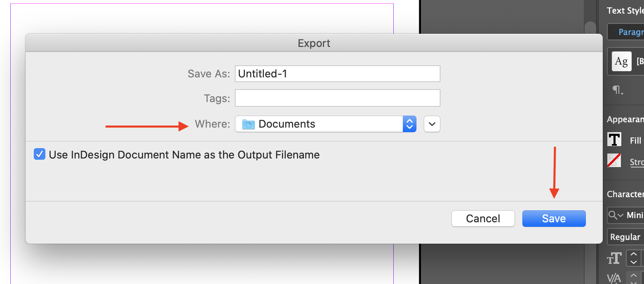Screen dimensions: 644x284
Task: Click the Ag paragraph style preview
Action: coord(621,62)
